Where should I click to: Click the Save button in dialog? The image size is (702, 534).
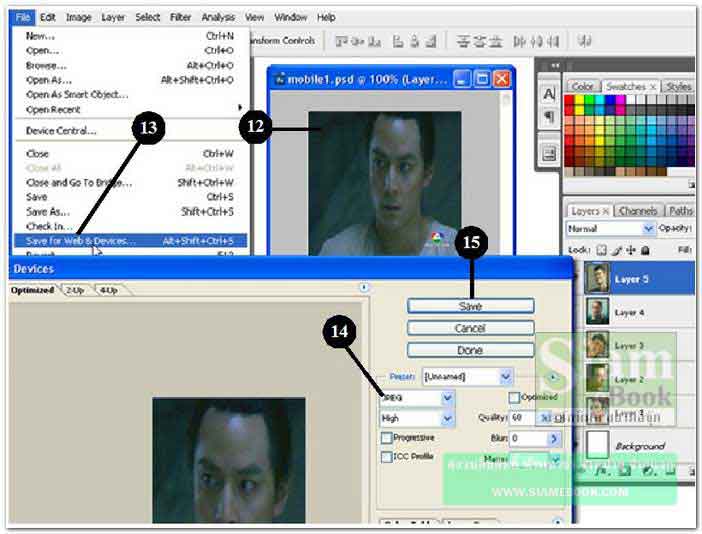tap(471, 306)
